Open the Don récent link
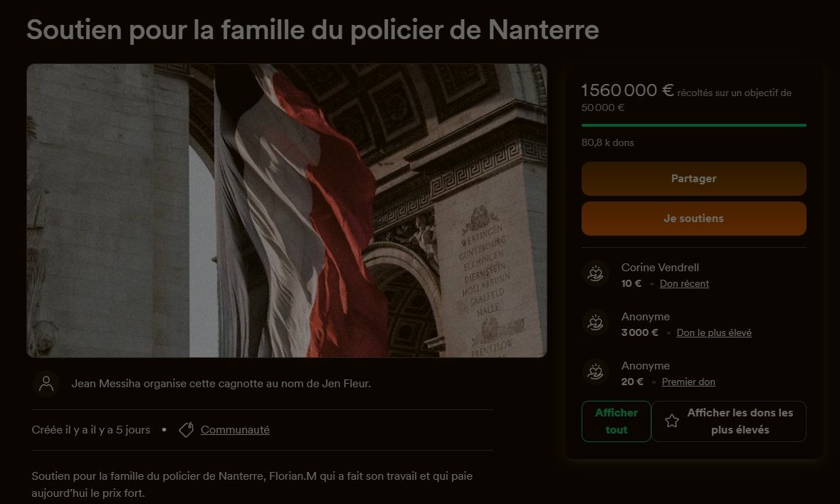Viewport: 840px width, 504px height. pos(684,284)
